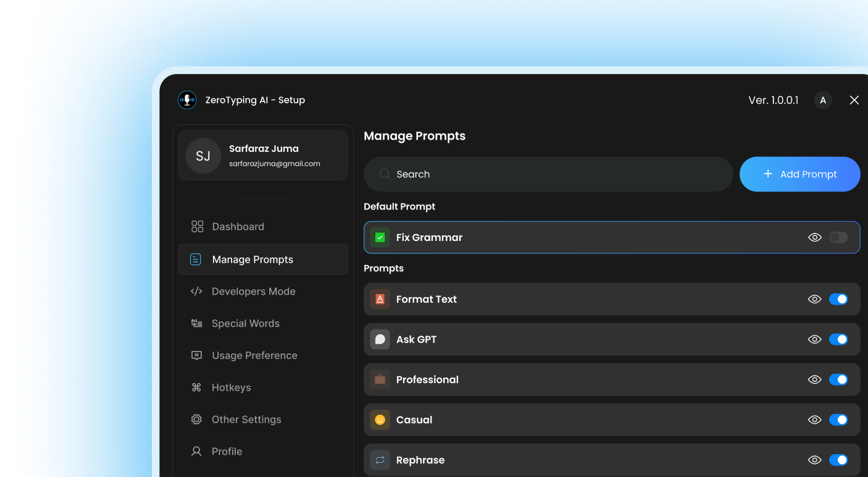Click the Rephrase arrows icon

point(380,460)
